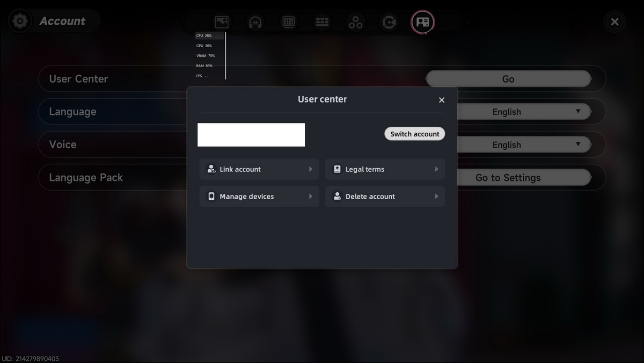
Task: Click the Switch account button
Action: click(414, 134)
